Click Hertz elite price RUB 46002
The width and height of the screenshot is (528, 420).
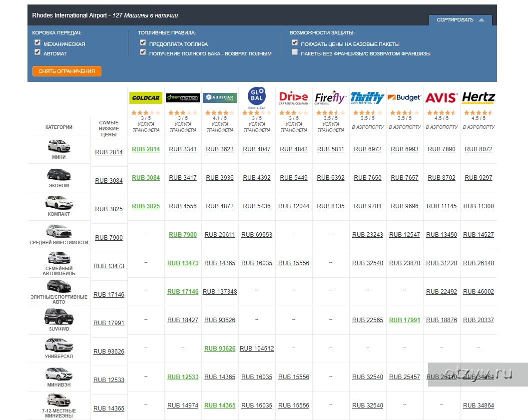(479, 292)
